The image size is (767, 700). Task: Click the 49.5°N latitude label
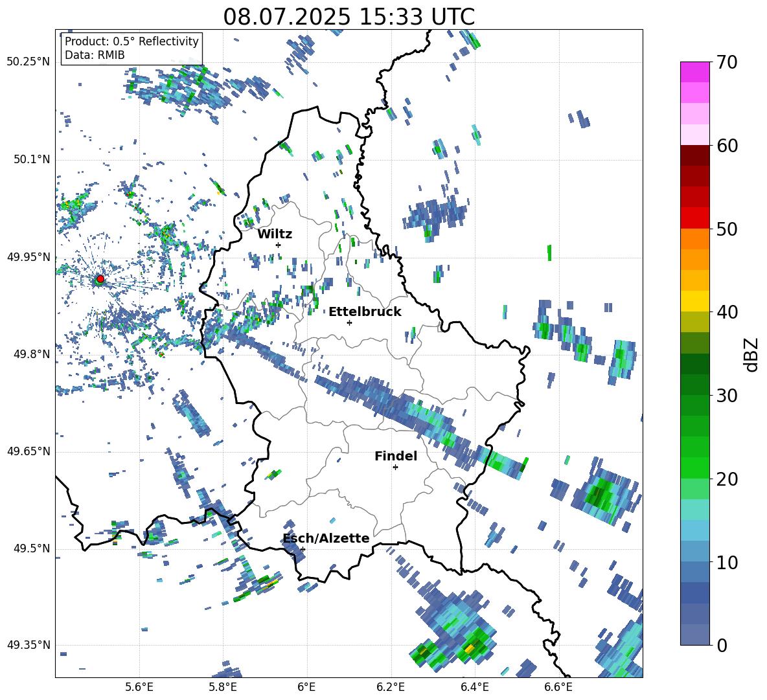pyautogui.click(x=31, y=548)
